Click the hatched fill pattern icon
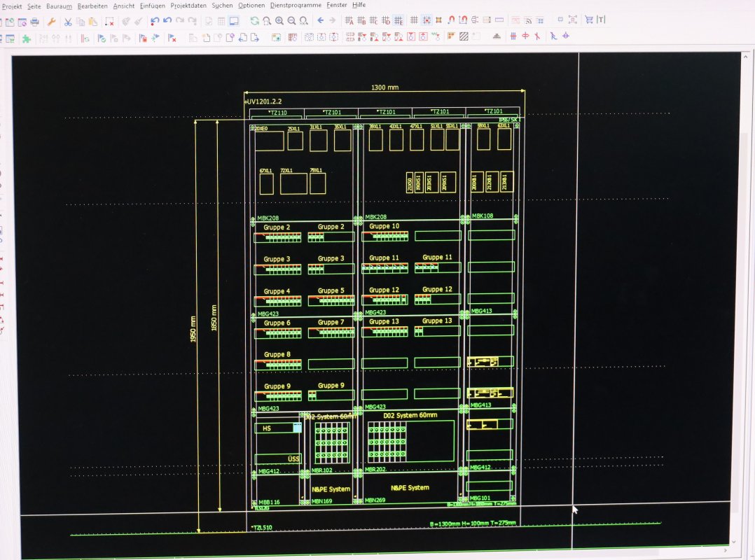Viewport: 755px width, 560px height. (x=464, y=36)
